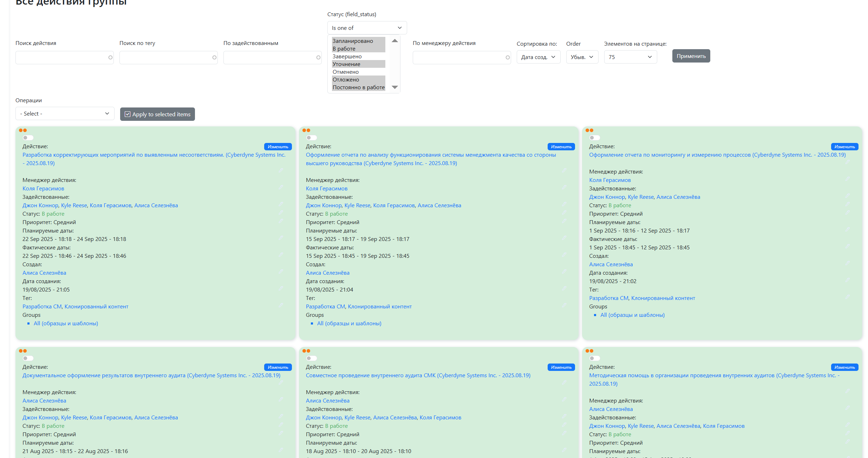Click pencil beside first card's Приоритет Средний
This screenshot has height=458, width=868.
(x=281, y=221)
